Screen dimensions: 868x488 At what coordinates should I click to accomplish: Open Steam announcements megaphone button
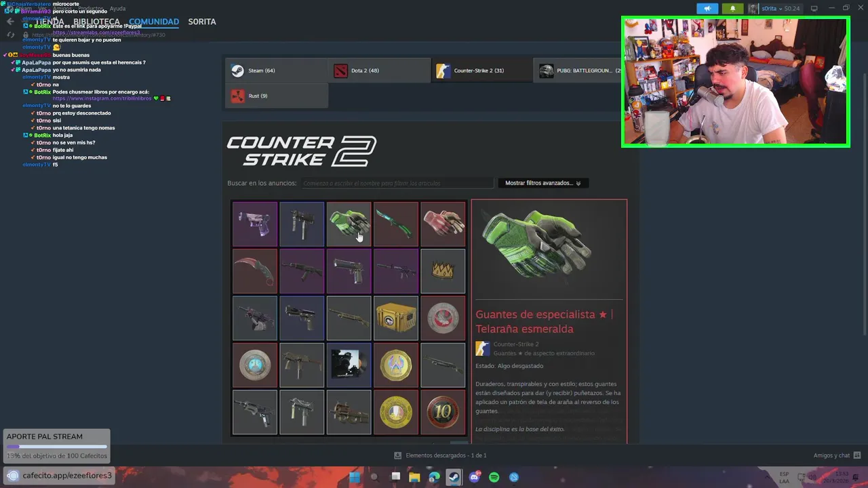(x=707, y=8)
